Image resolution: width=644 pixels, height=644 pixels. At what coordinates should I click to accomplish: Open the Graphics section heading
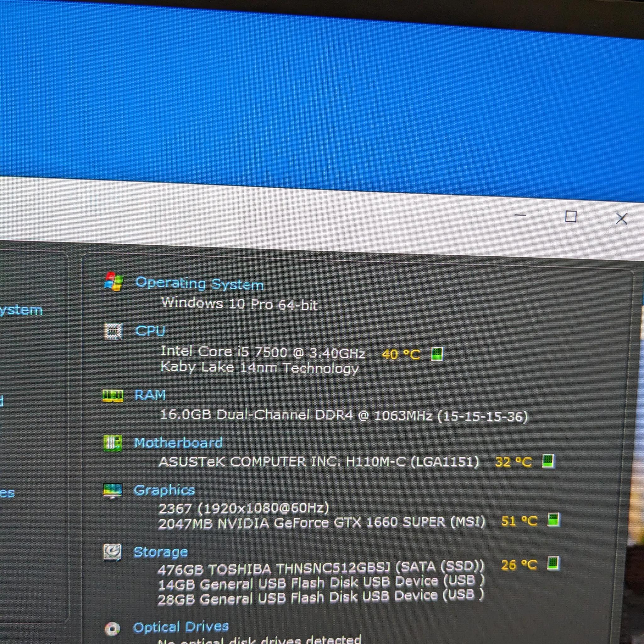click(164, 491)
